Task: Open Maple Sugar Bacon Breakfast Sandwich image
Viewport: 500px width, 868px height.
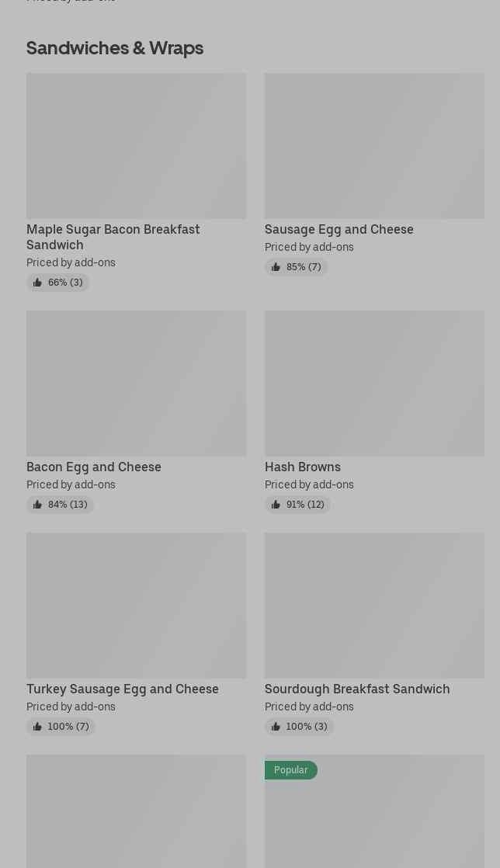Action: click(x=136, y=146)
